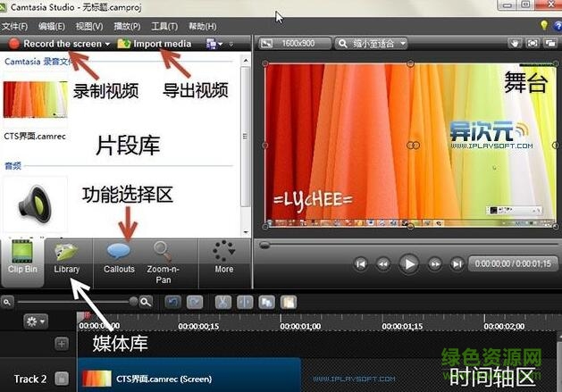Open the 帮助(H) menu
The height and width of the screenshot is (392, 562).
coord(203,26)
